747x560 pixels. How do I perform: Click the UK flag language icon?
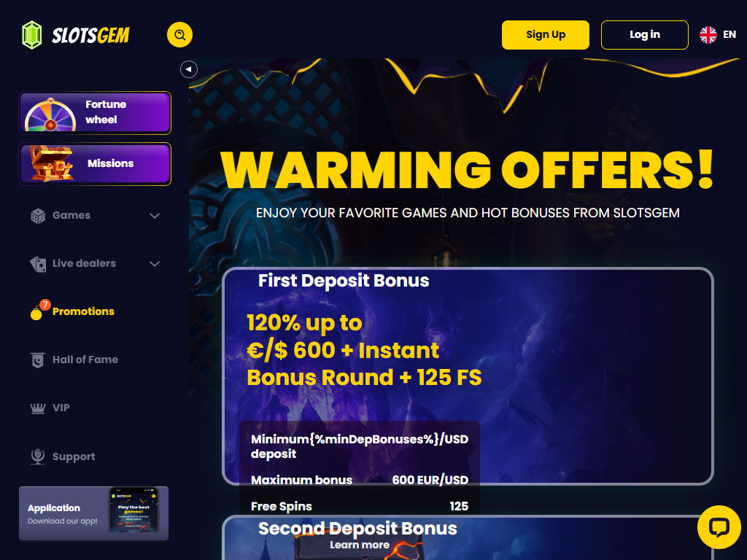click(708, 35)
